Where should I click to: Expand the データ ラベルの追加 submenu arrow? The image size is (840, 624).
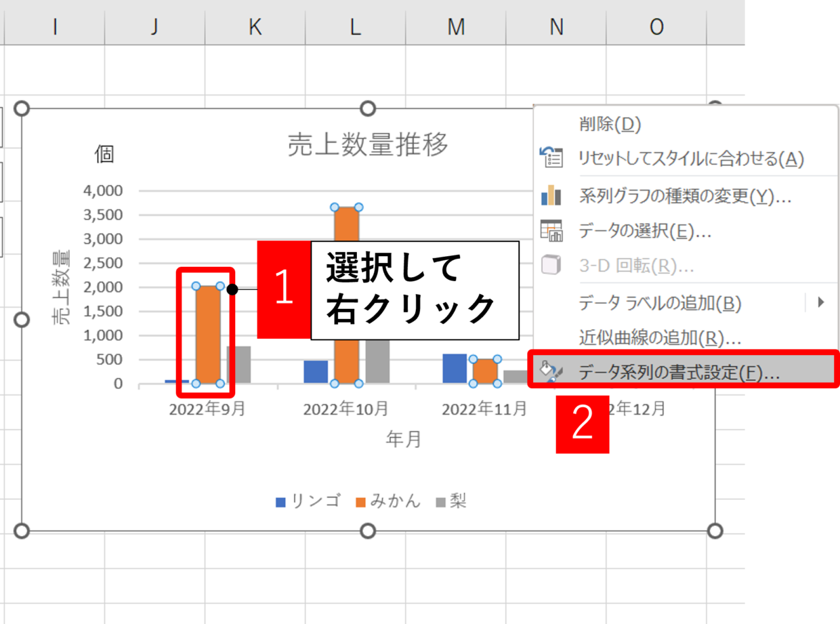821,302
